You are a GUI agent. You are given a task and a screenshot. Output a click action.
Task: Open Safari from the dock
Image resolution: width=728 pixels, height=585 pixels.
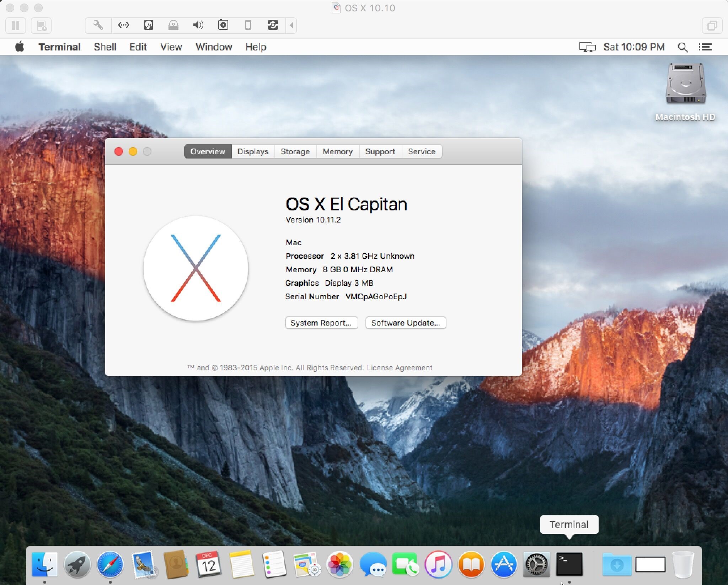pyautogui.click(x=110, y=564)
